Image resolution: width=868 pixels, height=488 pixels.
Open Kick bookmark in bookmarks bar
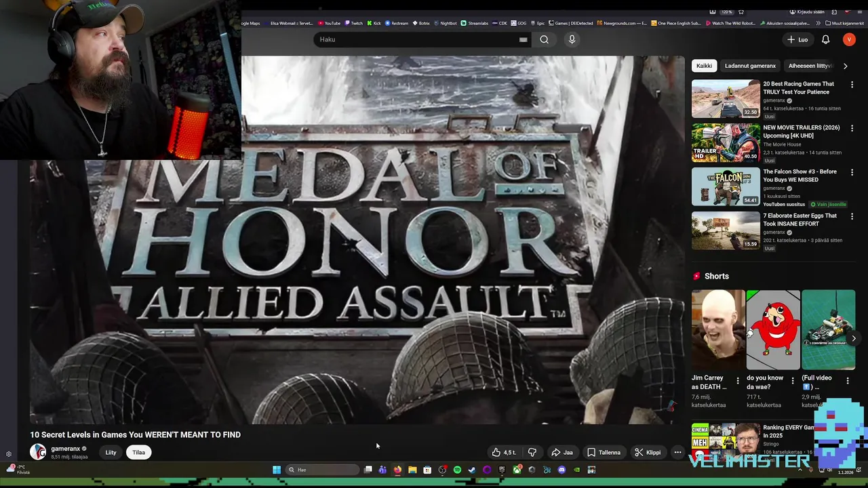click(374, 23)
